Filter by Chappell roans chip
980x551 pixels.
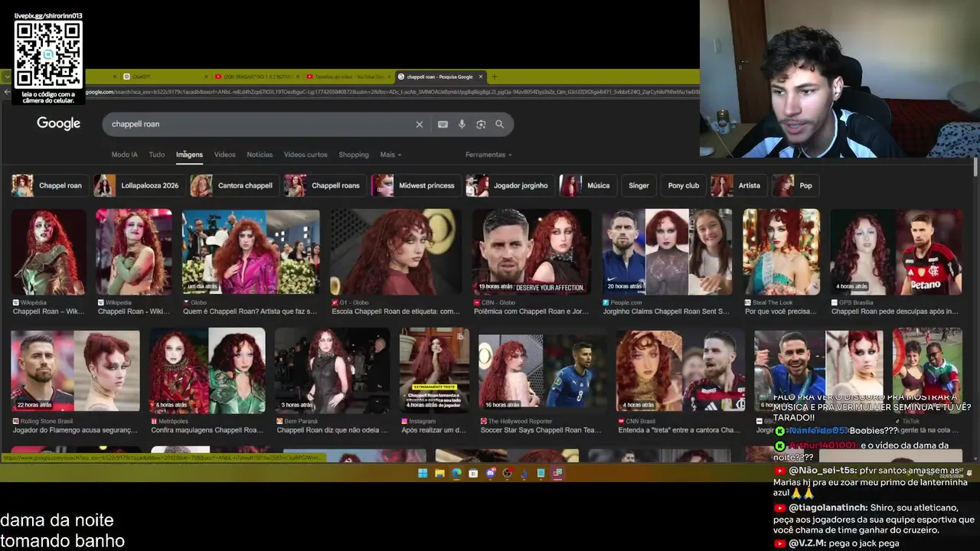click(x=324, y=185)
